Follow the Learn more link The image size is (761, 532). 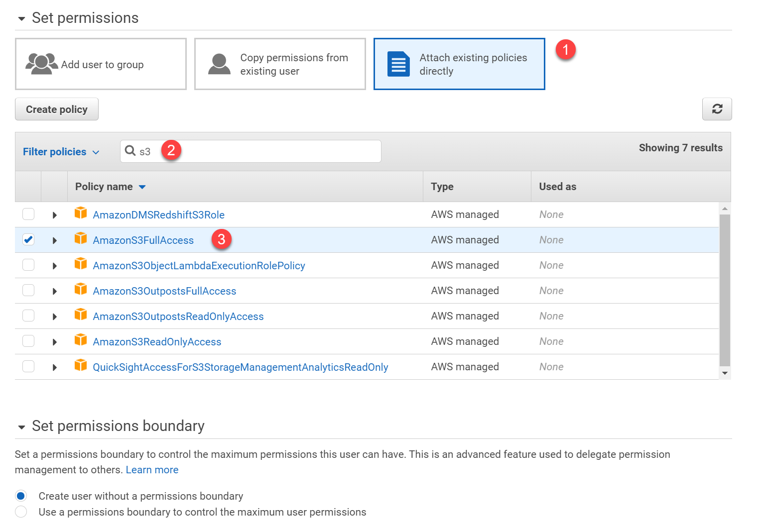(152, 470)
